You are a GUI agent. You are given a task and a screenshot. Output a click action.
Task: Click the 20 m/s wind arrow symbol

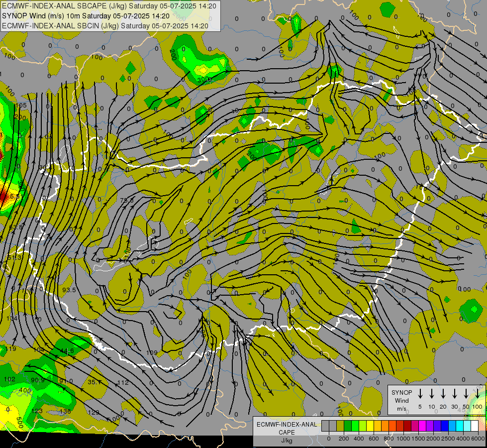(443, 394)
